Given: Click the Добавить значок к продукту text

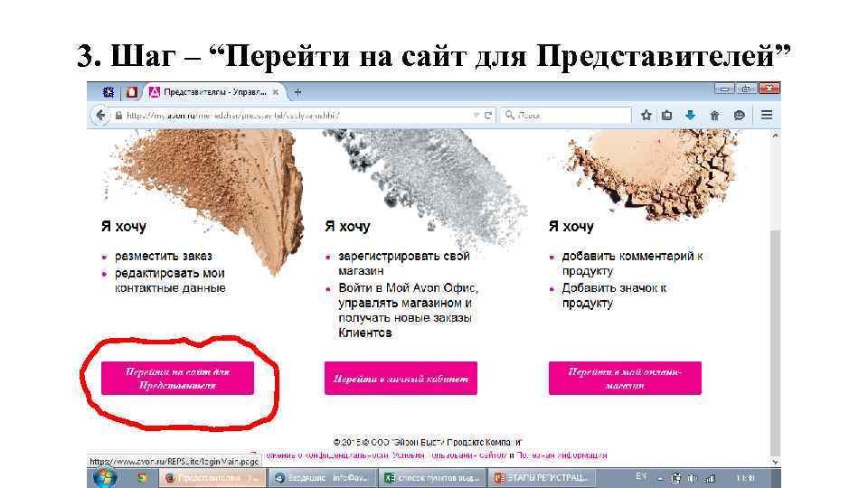Looking at the screenshot, I should pos(614,296).
